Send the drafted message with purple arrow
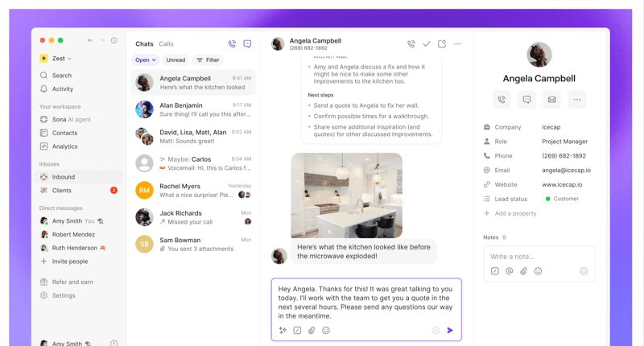This screenshot has height=346, width=644. point(450,331)
